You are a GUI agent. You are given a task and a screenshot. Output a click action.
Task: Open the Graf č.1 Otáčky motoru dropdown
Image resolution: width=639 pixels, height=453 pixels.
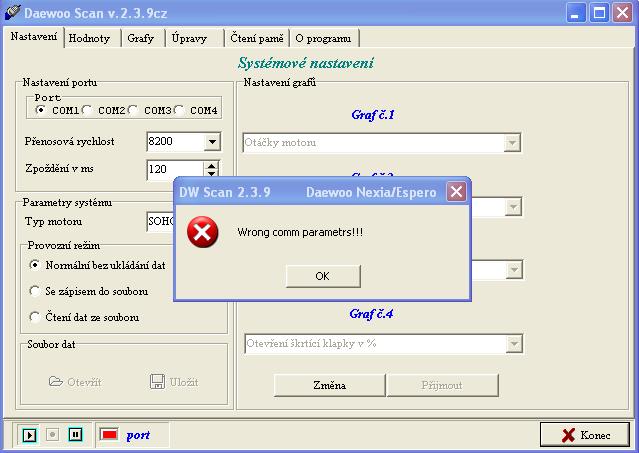click(x=512, y=143)
